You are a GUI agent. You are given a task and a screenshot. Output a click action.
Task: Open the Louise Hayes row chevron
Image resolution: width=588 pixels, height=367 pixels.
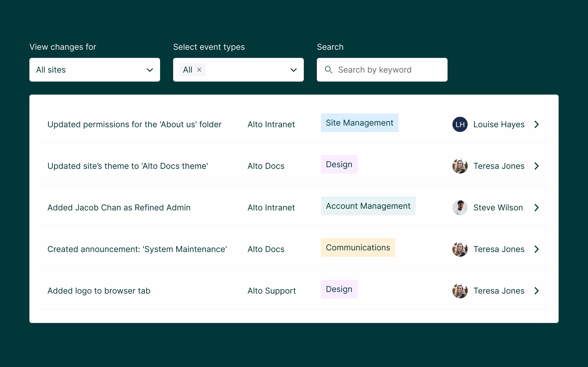click(537, 125)
